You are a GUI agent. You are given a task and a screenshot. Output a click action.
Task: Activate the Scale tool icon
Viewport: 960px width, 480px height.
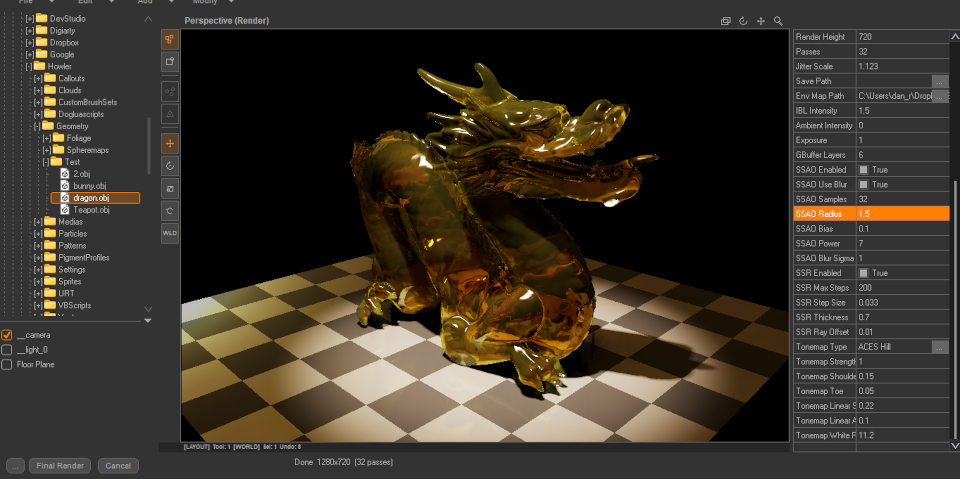click(170, 189)
